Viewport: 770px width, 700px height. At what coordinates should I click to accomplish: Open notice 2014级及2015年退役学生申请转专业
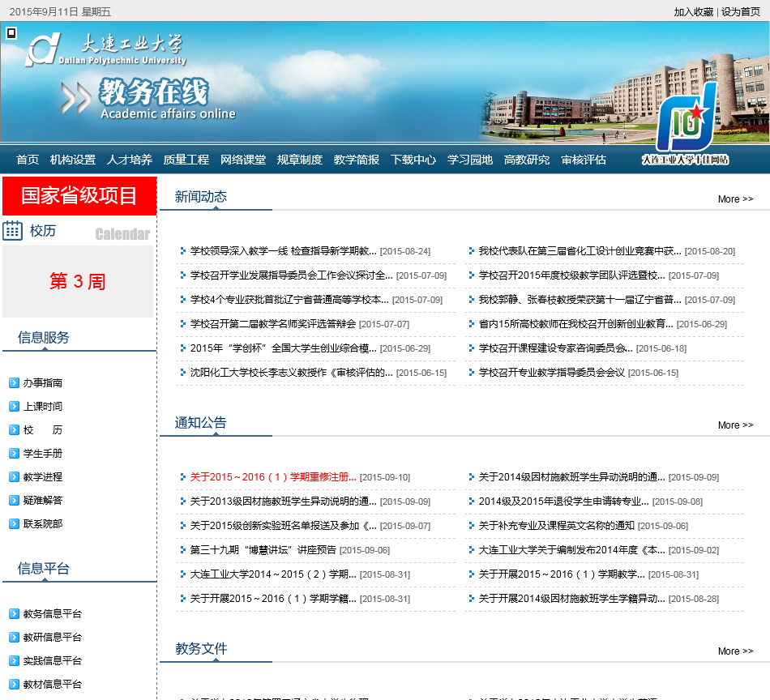[x=564, y=502]
